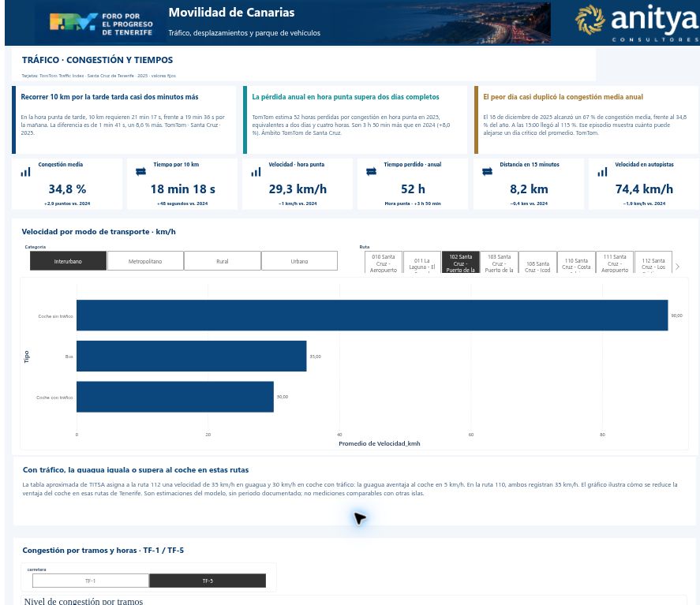Click the arrows icon on Tiempo por 10 km card
Viewport: 700px width, 605px height.
(140, 171)
